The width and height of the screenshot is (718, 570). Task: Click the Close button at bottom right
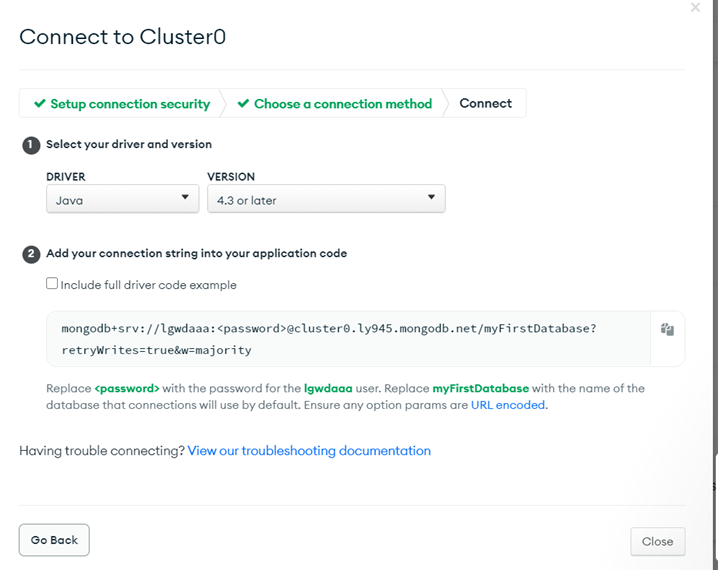pyautogui.click(x=657, y=541)
